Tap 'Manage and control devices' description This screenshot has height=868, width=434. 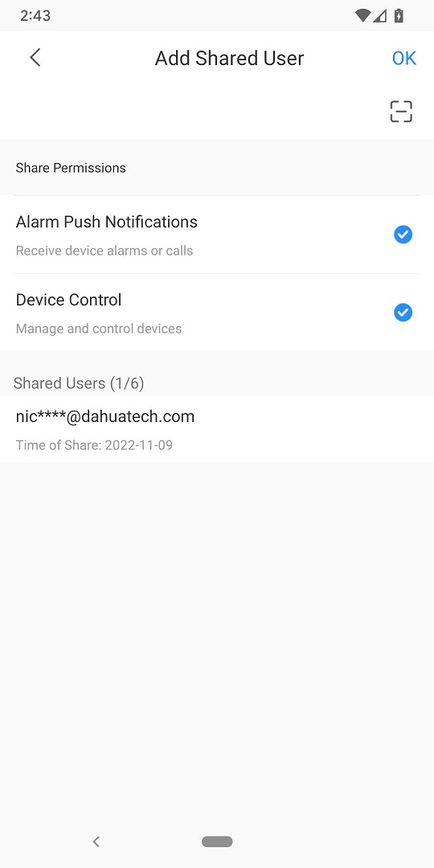tap(99, 329)
